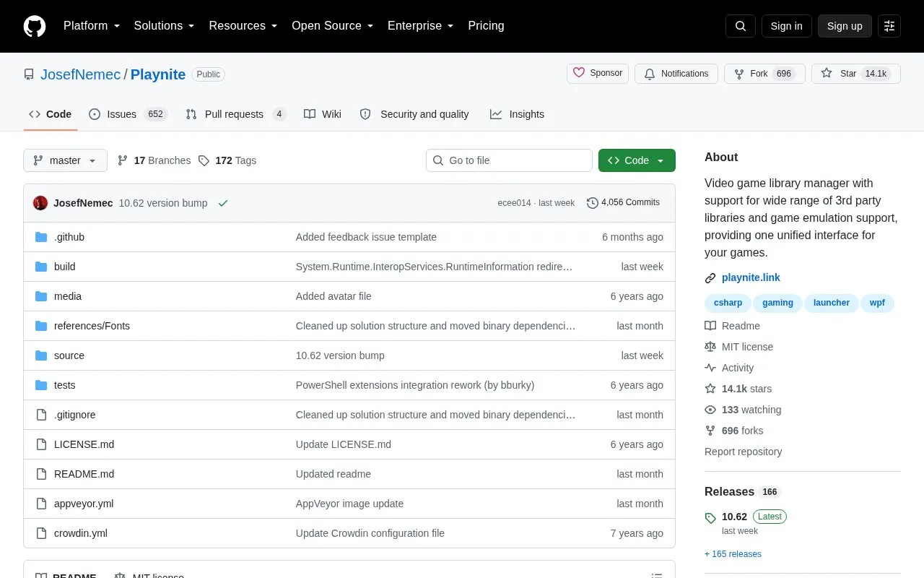Star the Playnite repository
The image size is (924, 578).
tap(856, 74)
